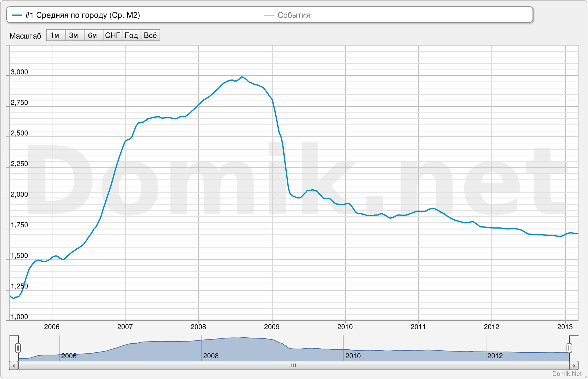Click the 2007 x-axis label
Image resolution: width=588 pixels, height=379 pixels.
(x=125, y=327)
